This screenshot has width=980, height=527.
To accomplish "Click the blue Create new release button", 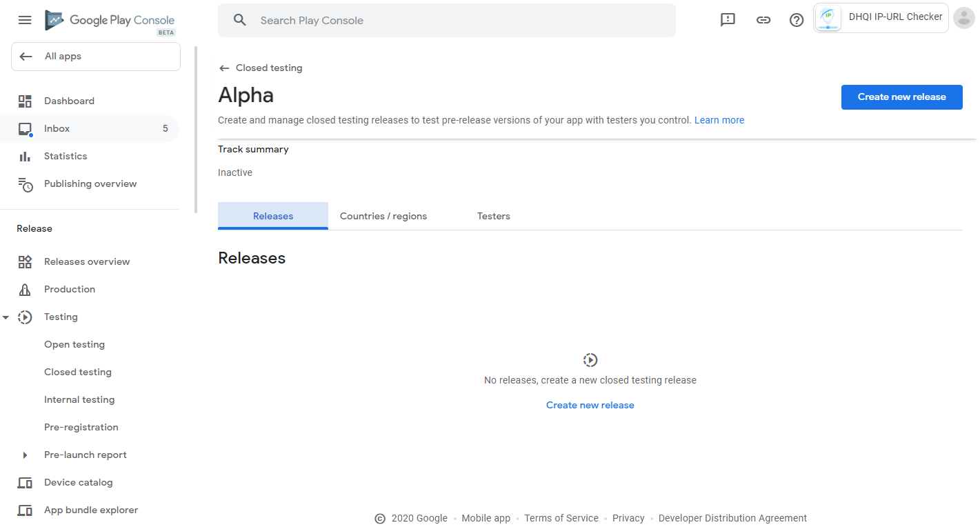I will tap(901, 97).
